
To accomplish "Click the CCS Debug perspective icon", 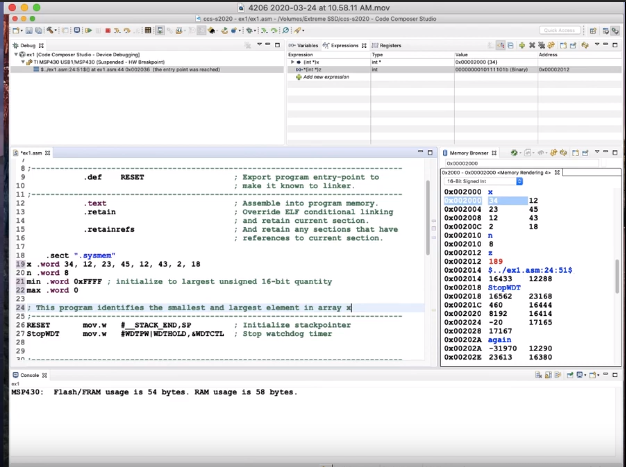I will (x=615, y=31).
